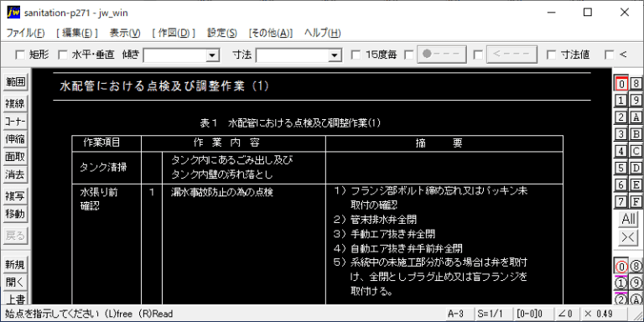644x322 pixels.
Task: Select square layer button 7
Action: (621, 201)
